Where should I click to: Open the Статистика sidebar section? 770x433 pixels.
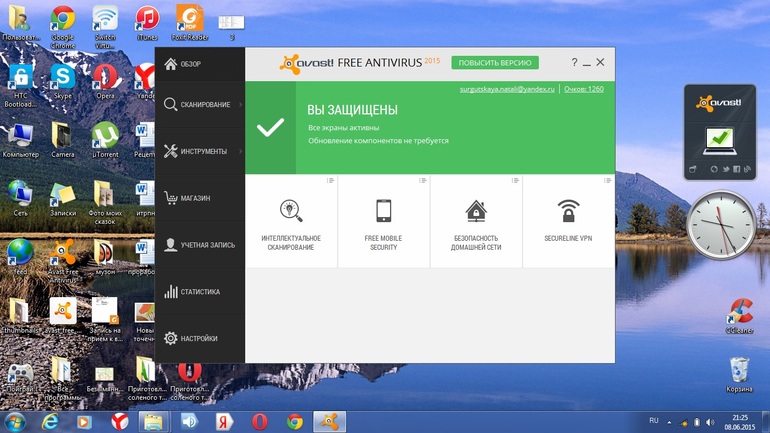[199, 292]
